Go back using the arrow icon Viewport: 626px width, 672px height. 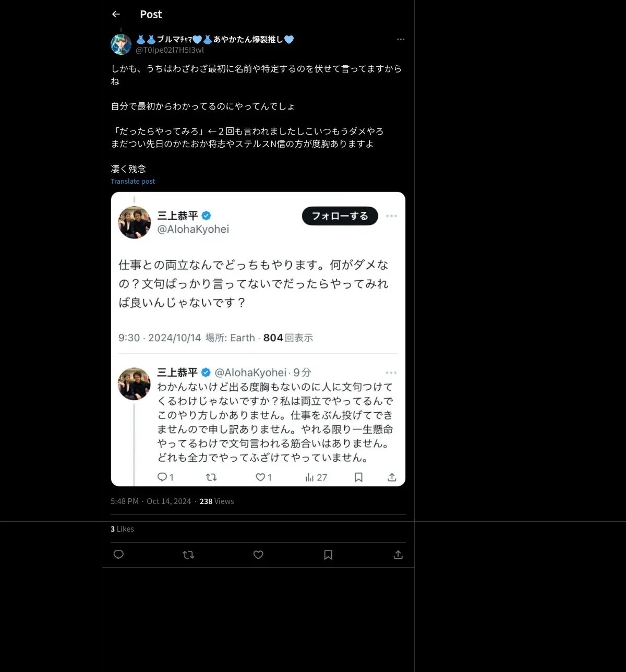(116, 14)
